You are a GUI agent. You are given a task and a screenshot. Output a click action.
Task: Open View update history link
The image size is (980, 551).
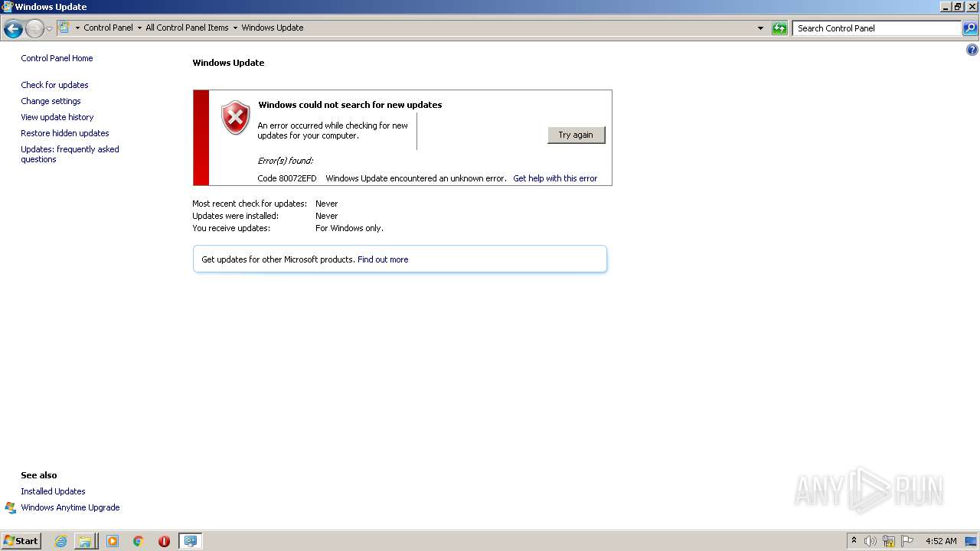pyautogui.click(x=57, y=117)
